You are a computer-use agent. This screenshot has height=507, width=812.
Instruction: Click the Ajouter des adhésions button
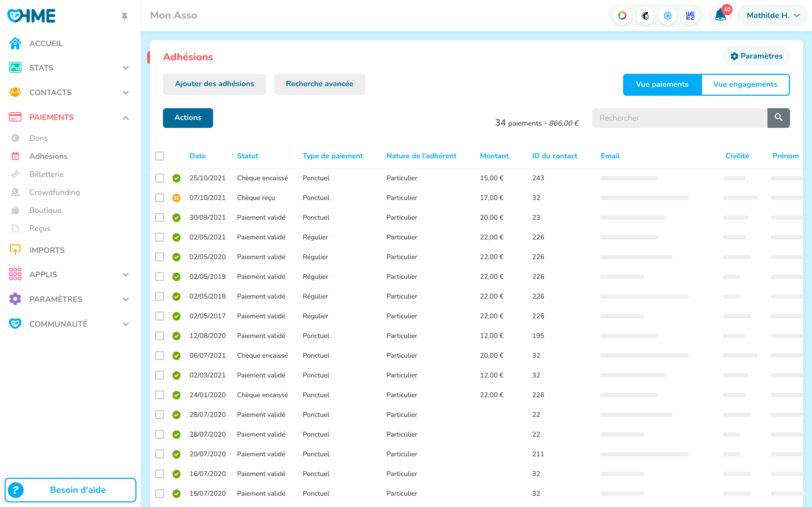(x=214, y=84)
